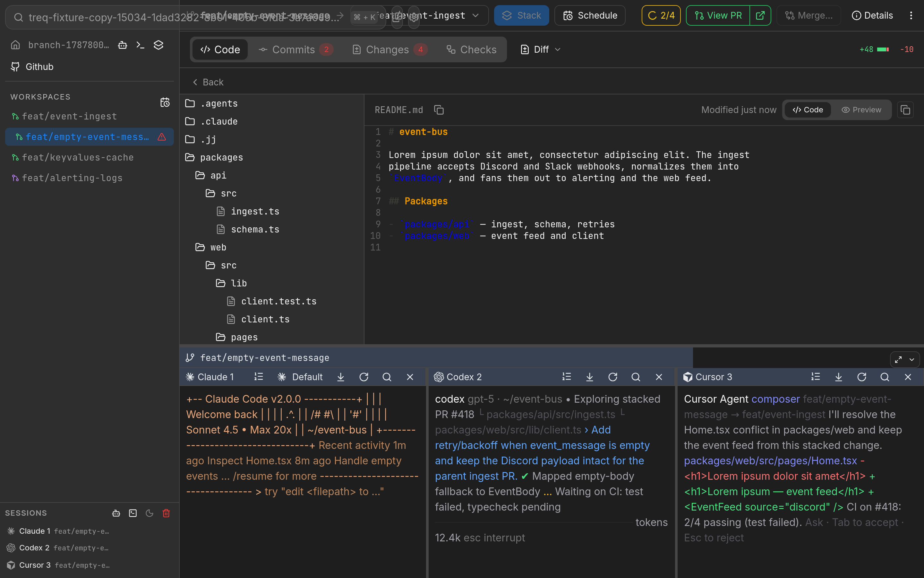Open schema.ts file
This screenshot has width=924, height=578.
coord(271,229)
